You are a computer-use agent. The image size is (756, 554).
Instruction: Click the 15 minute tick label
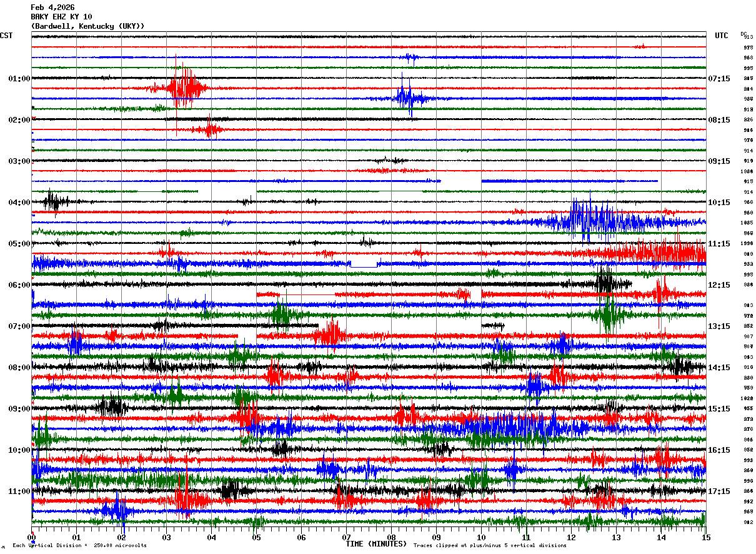[x=705, y=537]
